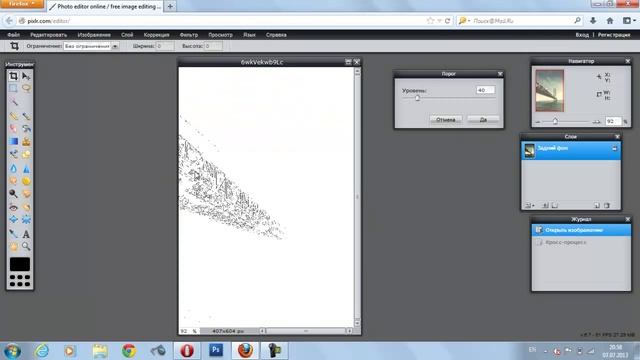Select the Burn tool
Image resolution: width=640 pixels, height=360 pixels.
click(x=26, y=193)
